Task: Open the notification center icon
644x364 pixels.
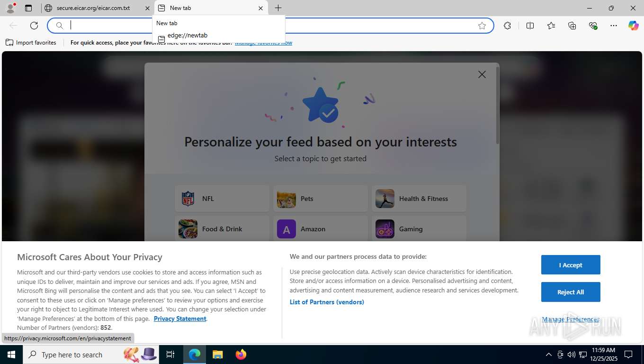Action: (x=628, y=355)
